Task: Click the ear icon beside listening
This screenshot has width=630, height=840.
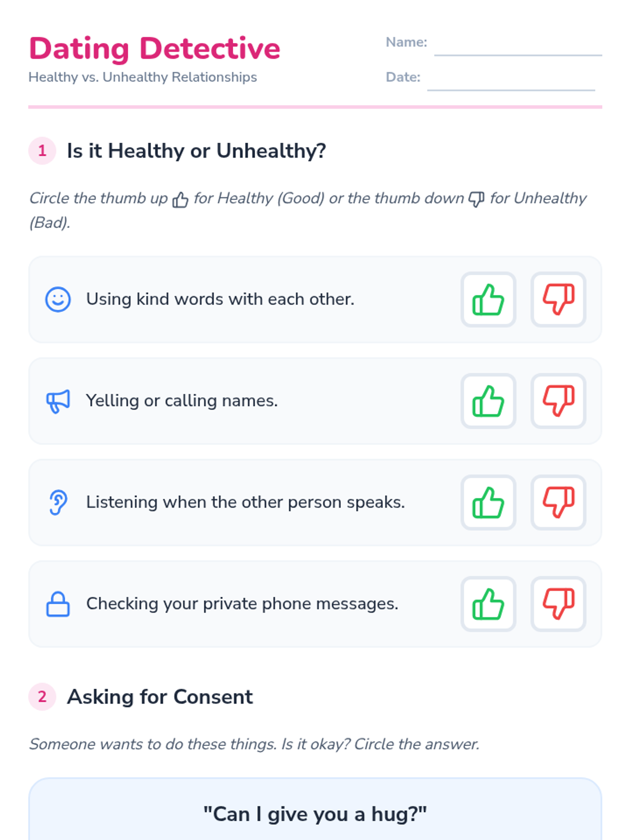Action: click(x=58, y=502)
